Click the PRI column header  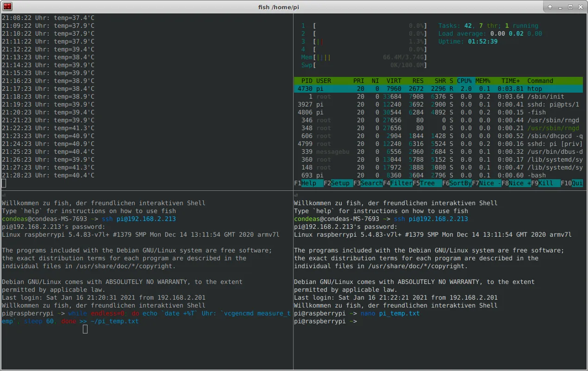pyautogui.click(x=359, y=81)
